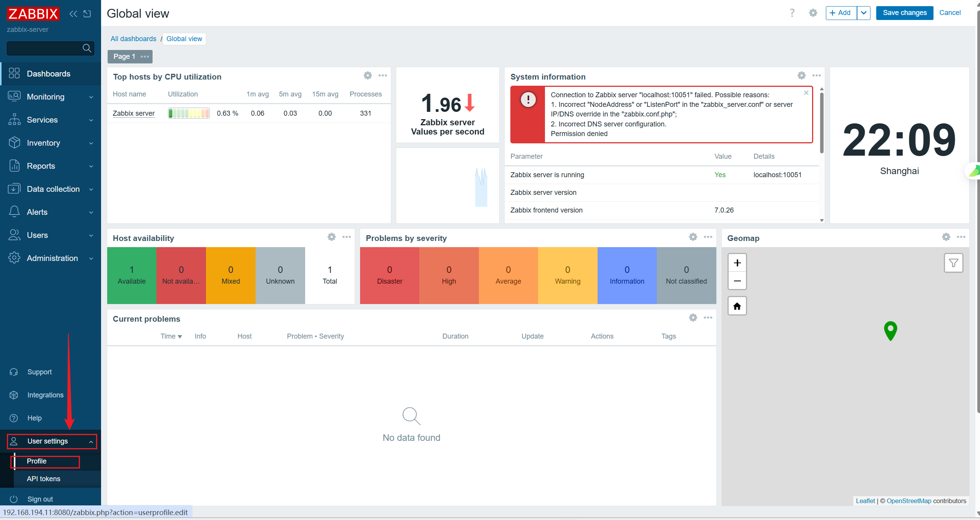Expand the Reports menu
The image size is (980, 520).
click(x=50, y=166)
